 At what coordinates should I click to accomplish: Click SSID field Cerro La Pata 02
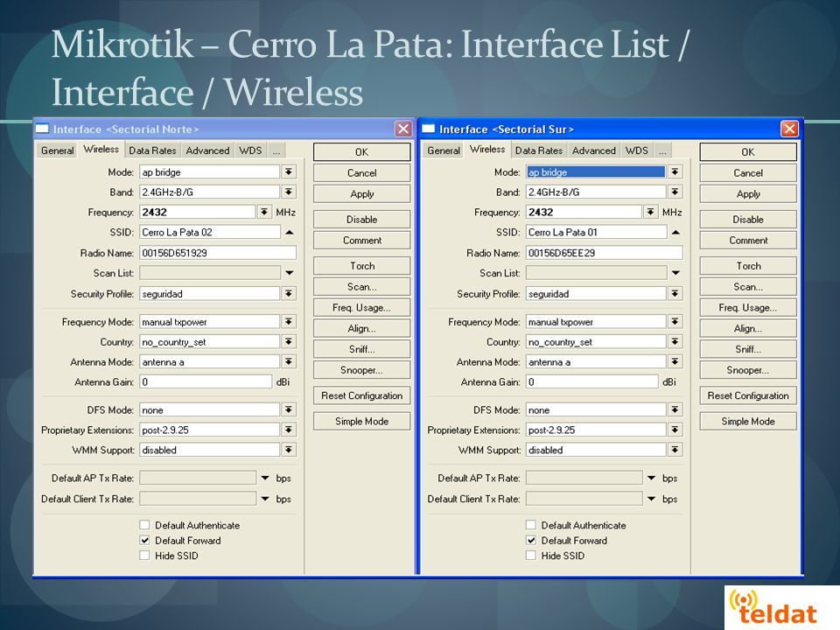pyautogui.click(x=210, y=233)
